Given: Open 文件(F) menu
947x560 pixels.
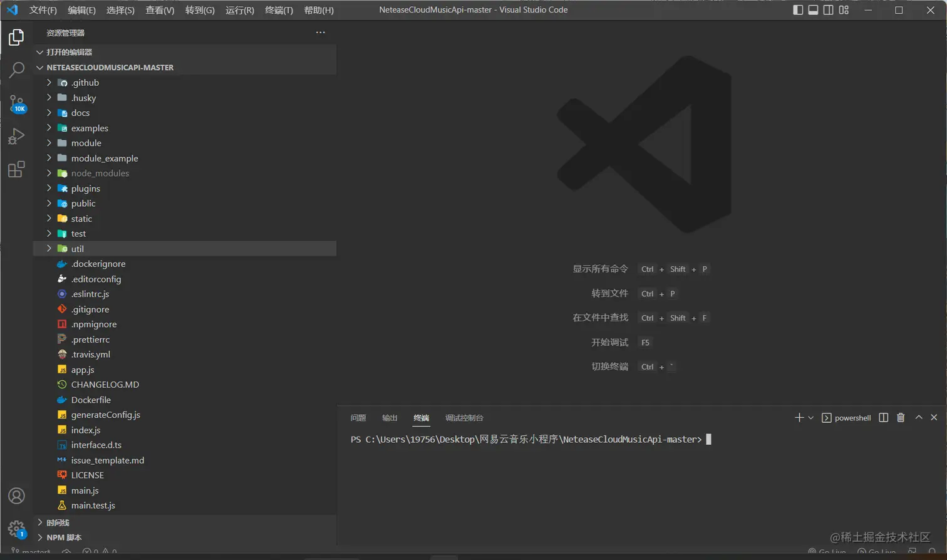Looking at the screenshot, I should point(43,10).
